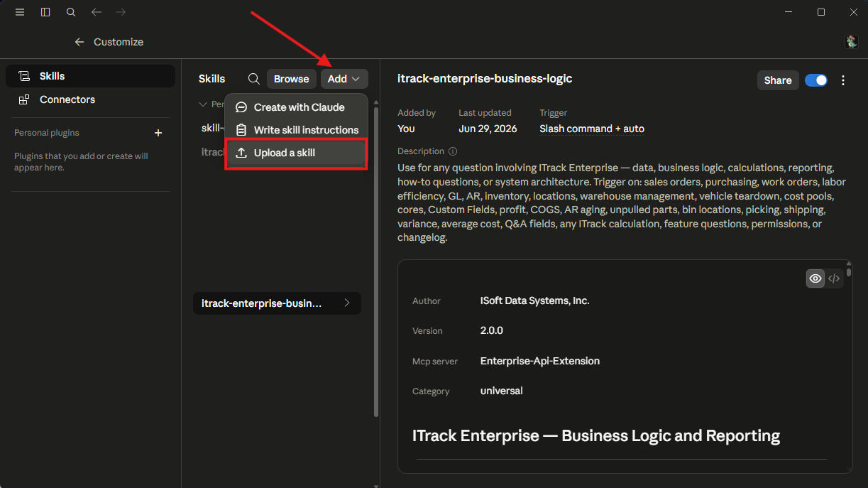Choose Write skill instructions from menu
The height and width of the screenshot is (488, 868).
coord(297,130)
